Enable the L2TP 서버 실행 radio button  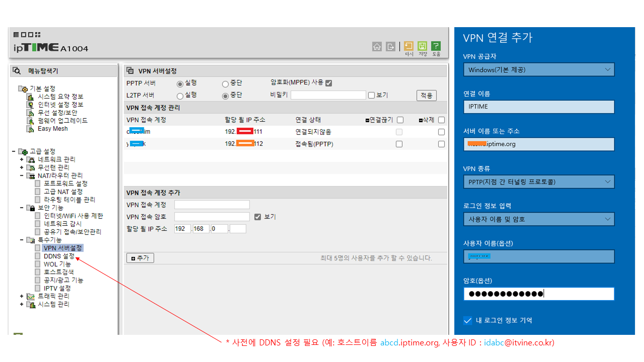(x=180, y=96)
